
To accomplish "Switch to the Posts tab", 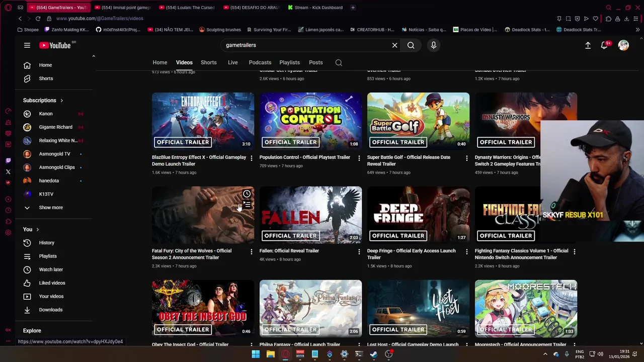I will click(316, 62).
